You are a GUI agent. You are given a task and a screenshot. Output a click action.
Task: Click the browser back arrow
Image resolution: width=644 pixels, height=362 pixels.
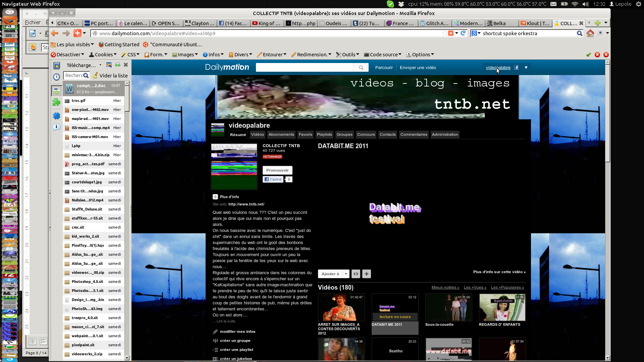pyautogui.click(x=55, y=33)
